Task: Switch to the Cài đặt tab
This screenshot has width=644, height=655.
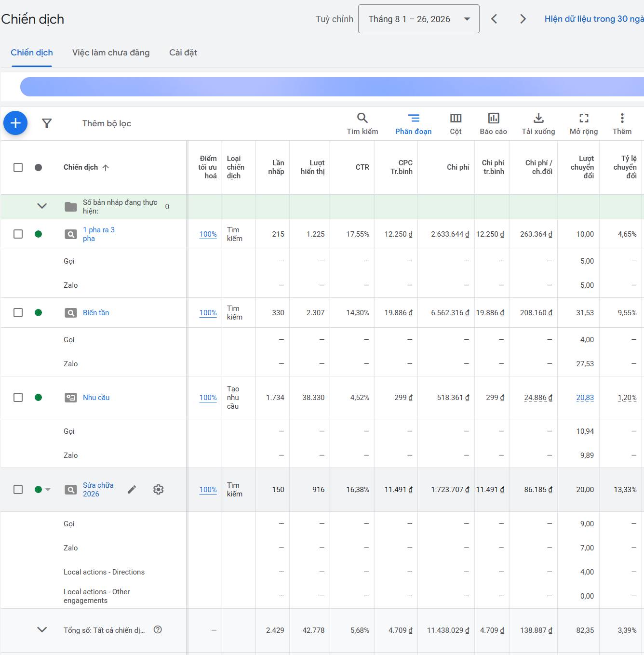Action: pyautogui.click(x=183, y=53)
